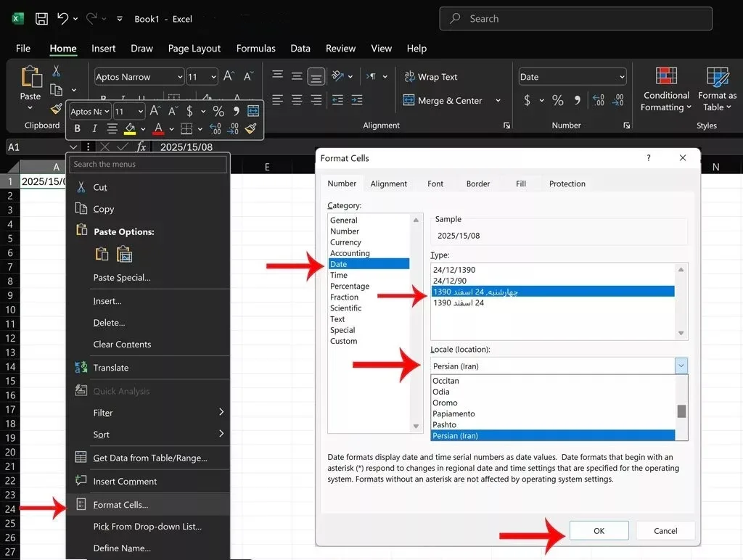Choose Format Cells... from the context menu

point(148,505)
